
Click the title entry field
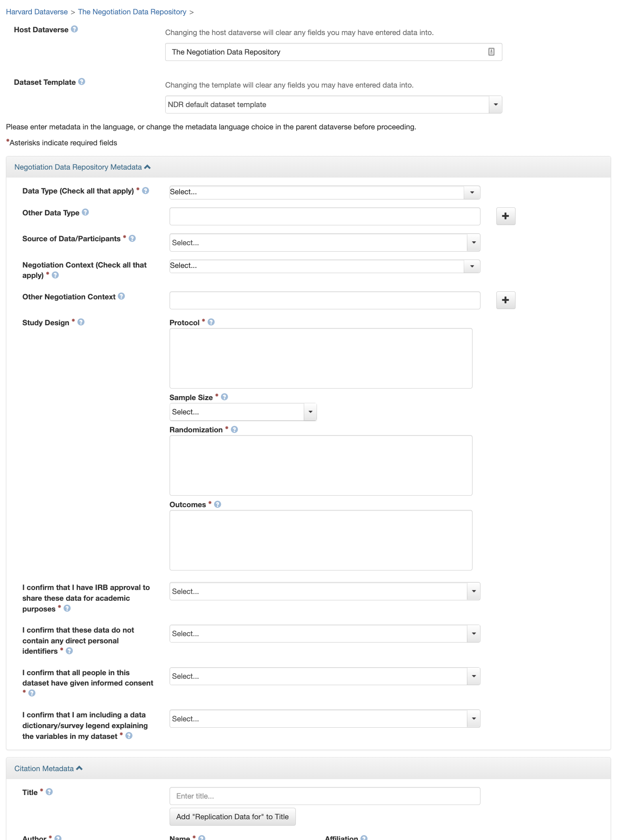click(x=325, y=795)
